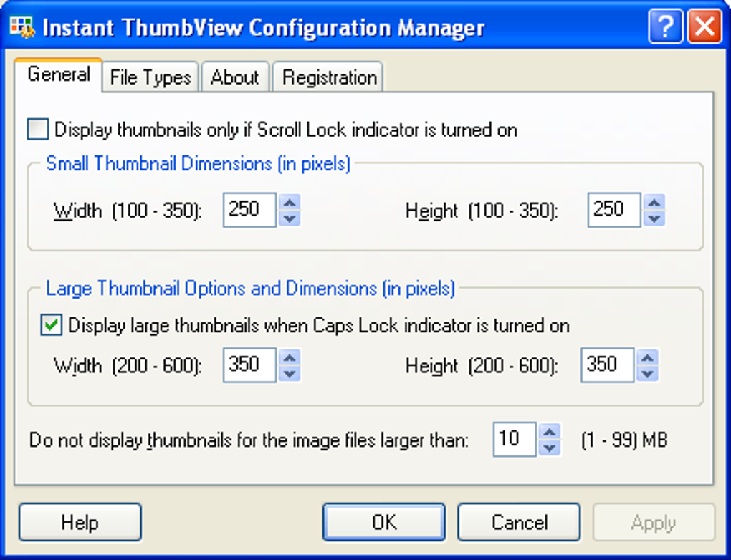The width and height of the screenshot is (731, 560).
Task: Select the Registration tab
Action: tap(328, 77)
